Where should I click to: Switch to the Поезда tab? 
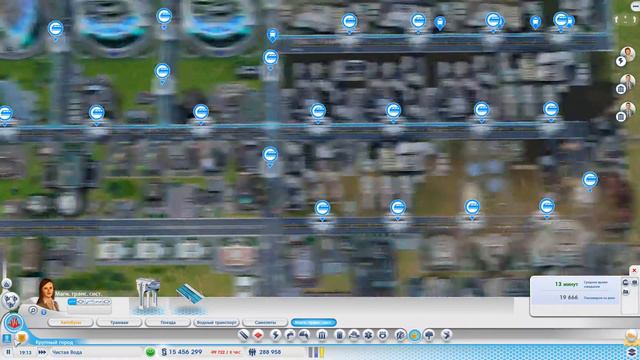tap(168, 322)
